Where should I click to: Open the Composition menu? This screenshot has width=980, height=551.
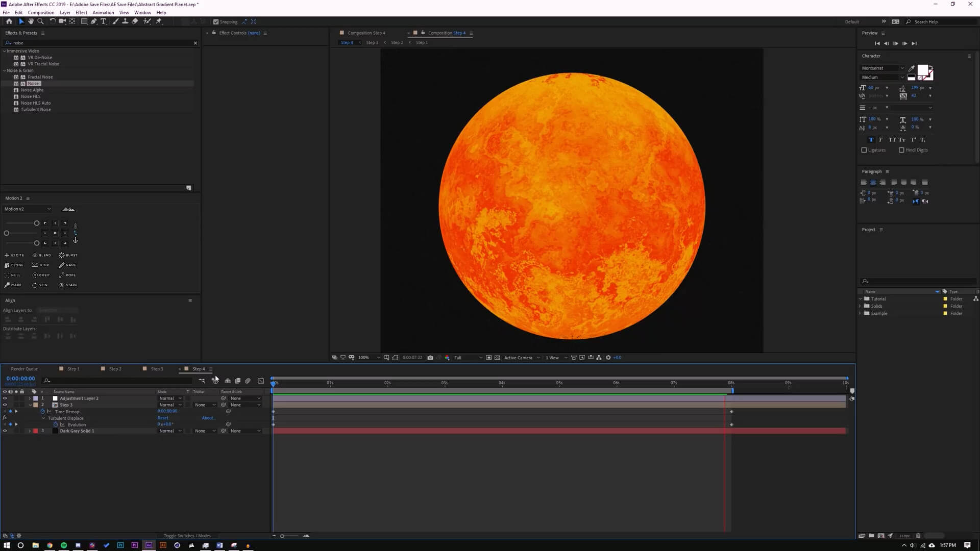[41, 12]
